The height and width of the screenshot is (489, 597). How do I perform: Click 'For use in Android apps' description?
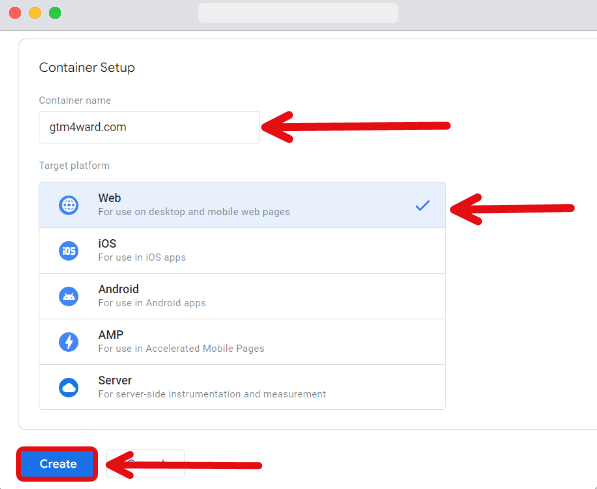(x=152, y=303)
